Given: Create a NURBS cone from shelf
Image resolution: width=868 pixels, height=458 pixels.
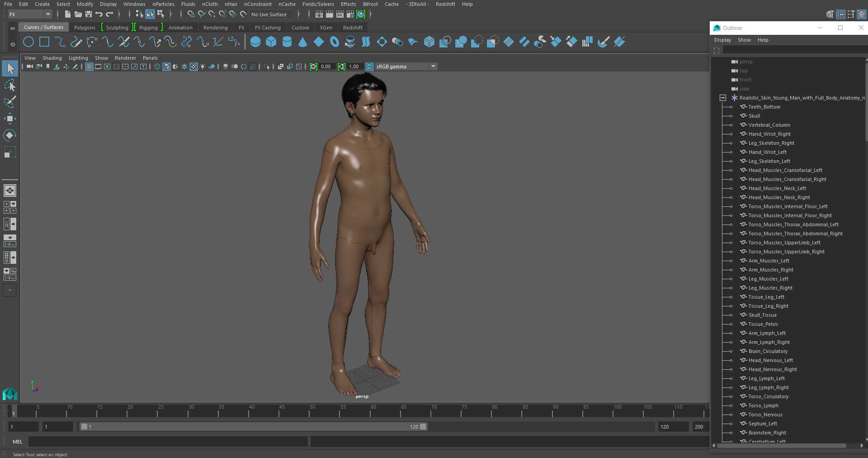Looking at the screenshot, I should coord(303,42).
